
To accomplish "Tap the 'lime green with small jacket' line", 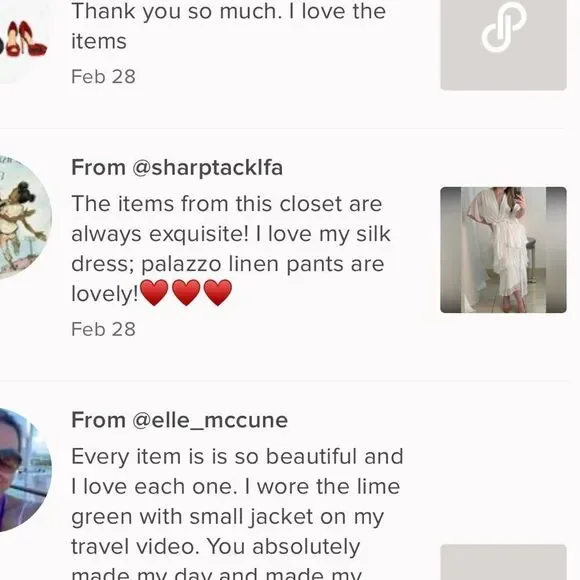I will click(x=228, y=517).
